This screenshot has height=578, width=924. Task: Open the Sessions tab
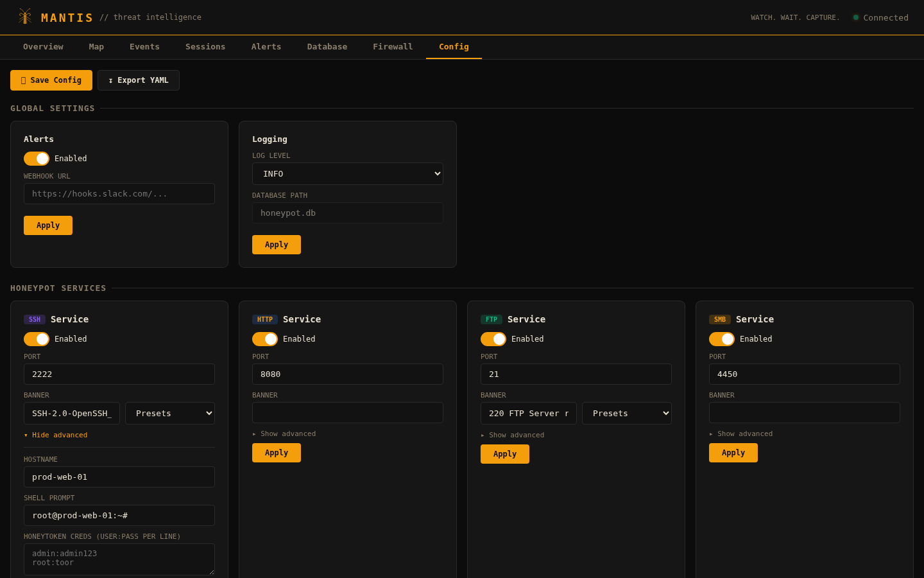click(205, 47)
